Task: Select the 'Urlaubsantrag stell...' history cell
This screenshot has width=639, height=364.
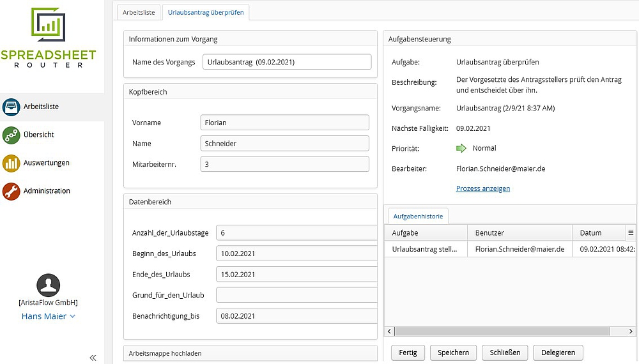Action: tap(426, 249)
